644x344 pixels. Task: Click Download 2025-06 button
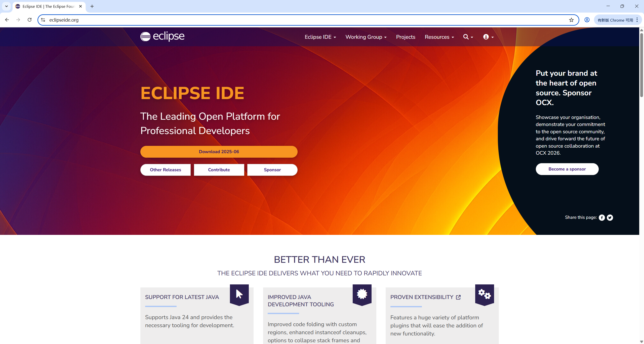pos(219,152)
